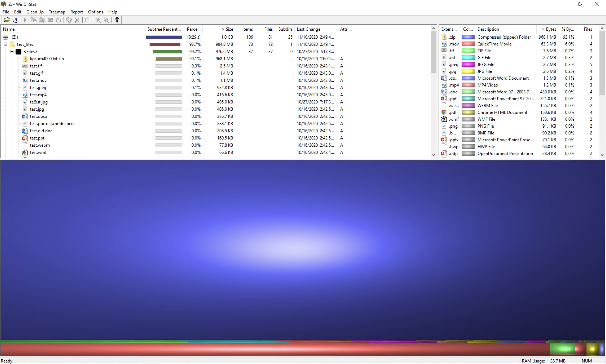Click the yellow Help question mark icon
This screenshot has width=606, height=364.
[x=117, y=20]
